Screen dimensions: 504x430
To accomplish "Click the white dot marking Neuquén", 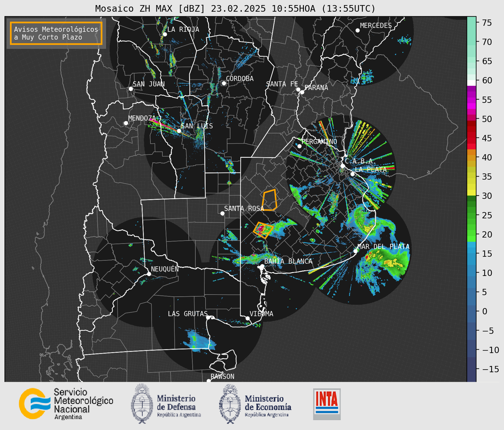I will 149,274.
